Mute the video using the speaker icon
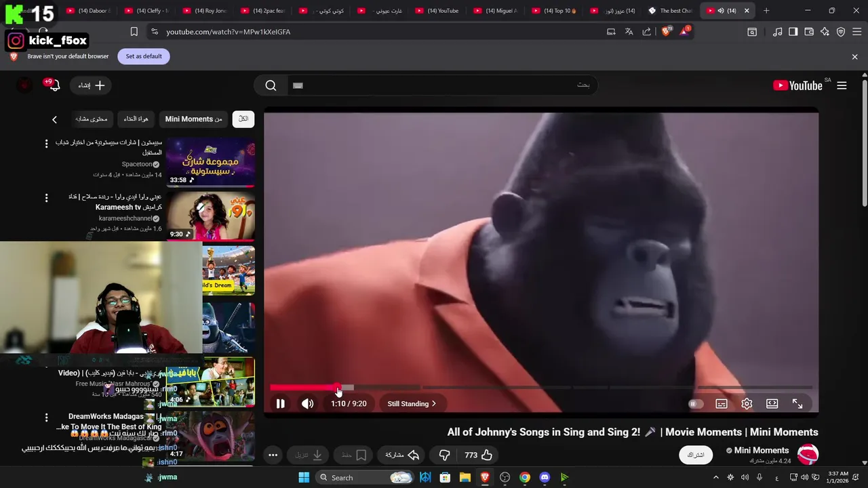 [x=307, y=404]
